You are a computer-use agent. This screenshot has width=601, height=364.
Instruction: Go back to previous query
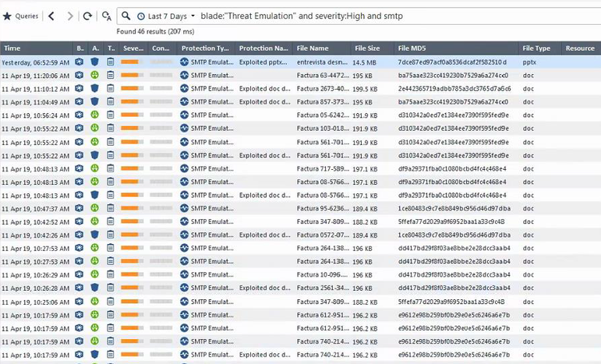tap(51, 16)
